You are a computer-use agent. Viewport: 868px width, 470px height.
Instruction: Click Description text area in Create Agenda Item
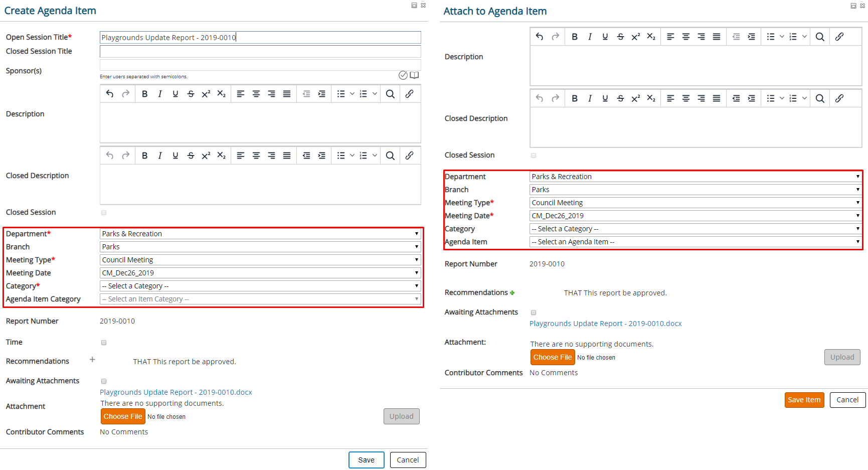point(260,123)
